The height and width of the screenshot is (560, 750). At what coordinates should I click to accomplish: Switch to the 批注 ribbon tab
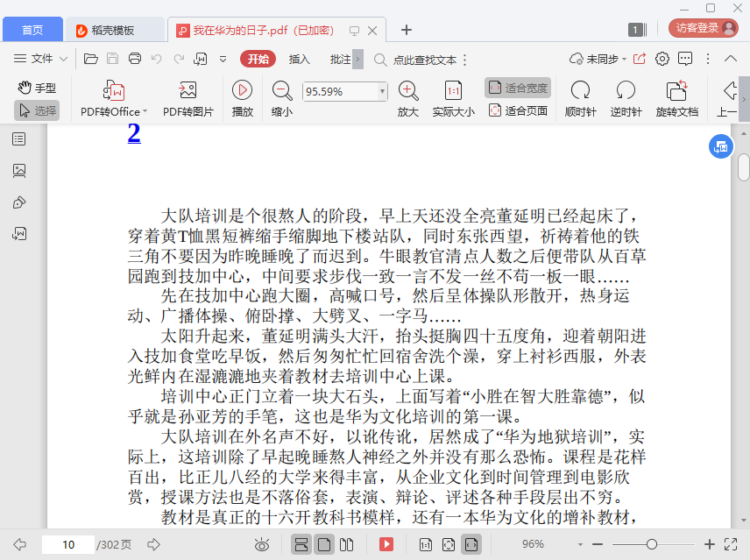tap(340, 60)
